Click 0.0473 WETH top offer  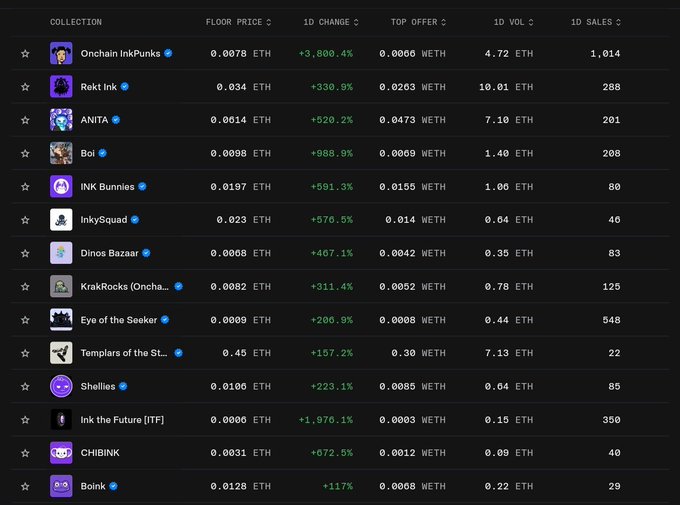coord(412,120)
